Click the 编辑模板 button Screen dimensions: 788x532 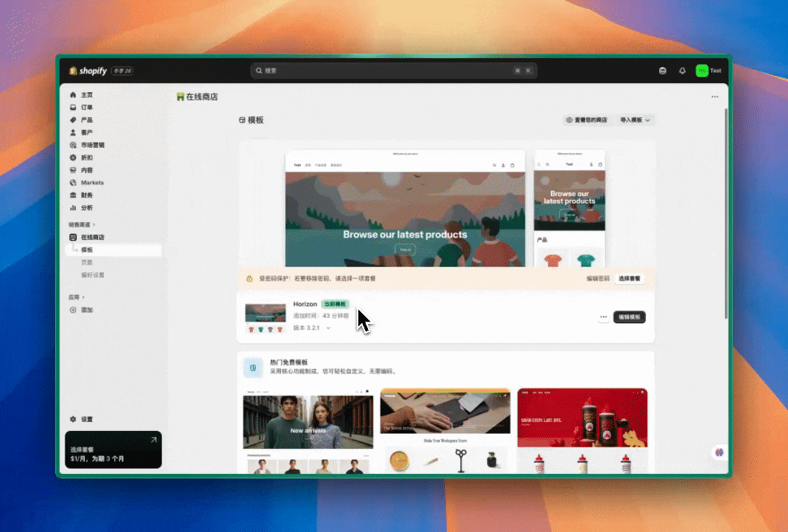pyautogui.click(x=629, y=317)
